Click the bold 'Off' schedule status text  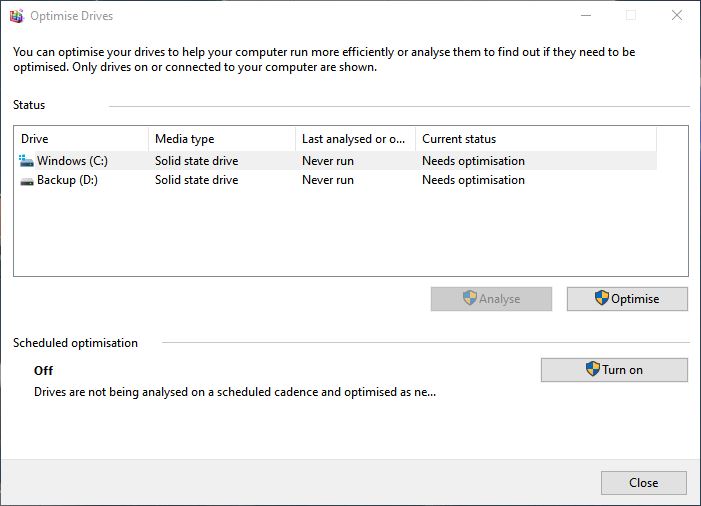tap(43, 371)
